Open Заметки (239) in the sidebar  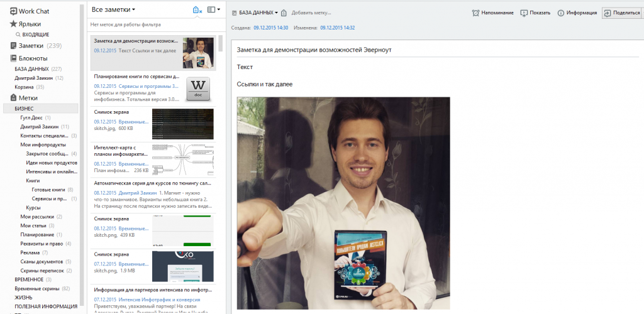(x=35, y=46)
